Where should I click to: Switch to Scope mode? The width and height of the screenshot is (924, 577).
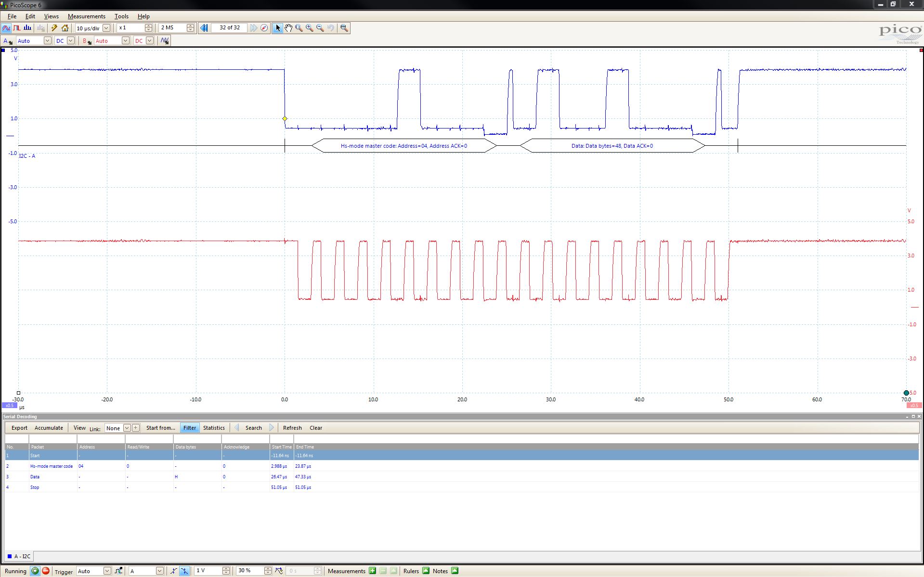[x=6, y=28]
